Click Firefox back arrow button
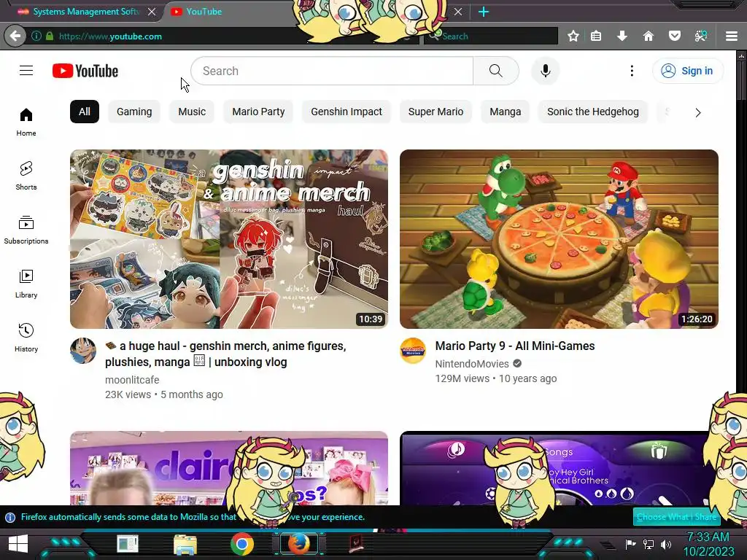Screen dimensions: 747x560 15,36
